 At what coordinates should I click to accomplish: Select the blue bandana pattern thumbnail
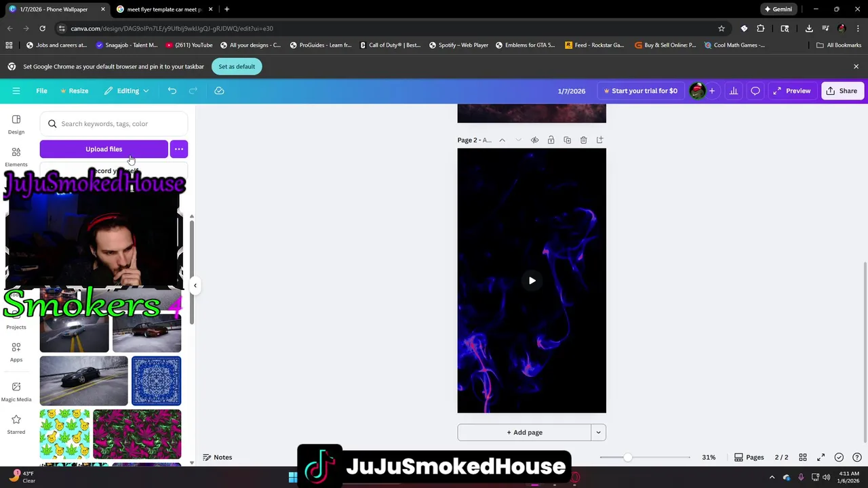pos(157,381)
